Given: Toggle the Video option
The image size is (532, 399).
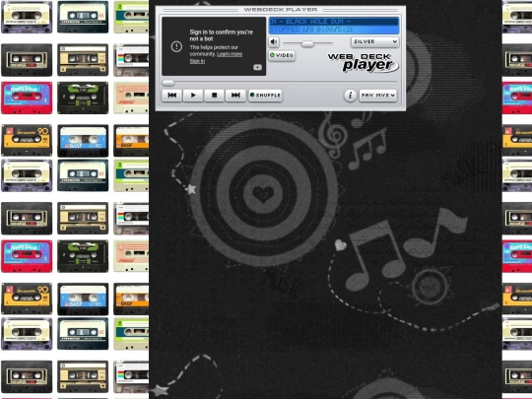Looking at the screenshot, I should (x=282, y=55).
